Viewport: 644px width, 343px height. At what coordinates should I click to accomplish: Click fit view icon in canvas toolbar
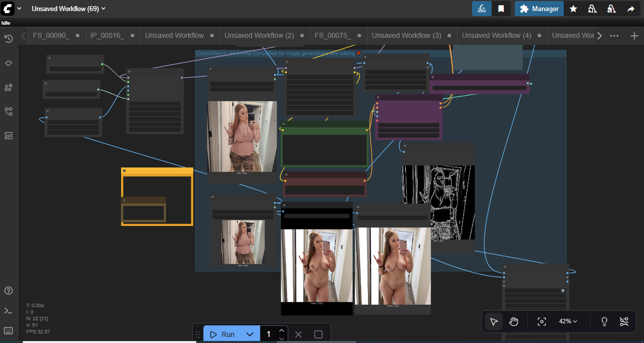(x=542, y=321)
